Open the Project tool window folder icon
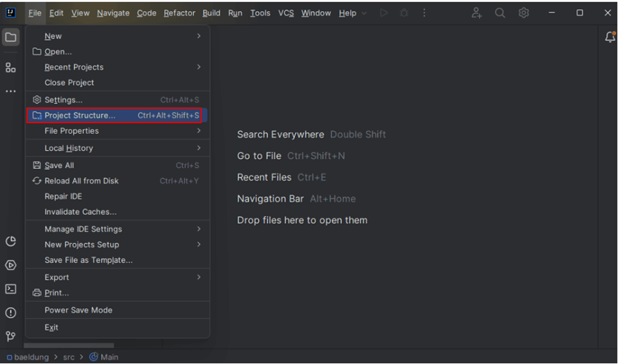Viewport: 618px width, 364px height. click(x=10, y=38)
